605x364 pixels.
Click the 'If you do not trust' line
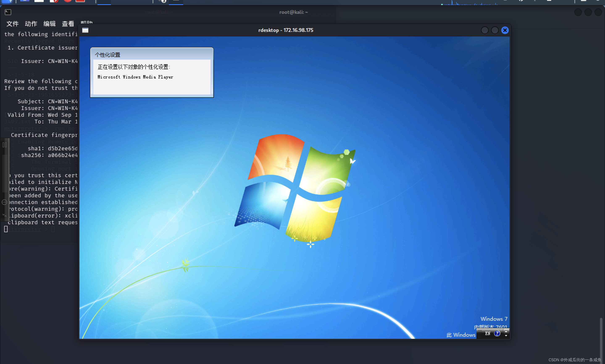(41, 88)
